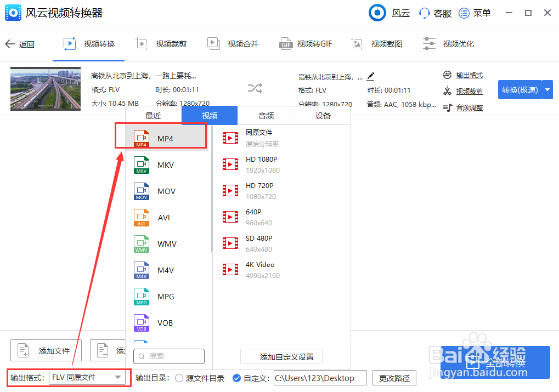This screenshot has width=559, height=392.
Task: Click the 输出格式 swap icon
Action: [447, 75]
